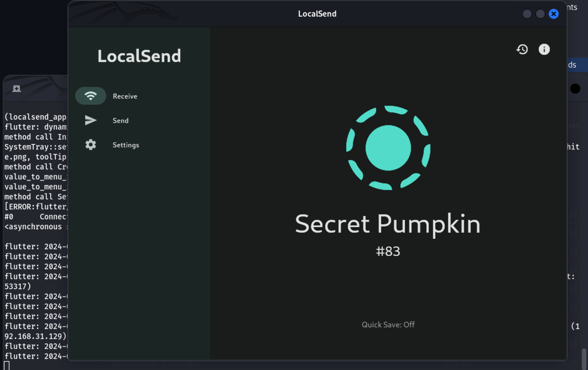
Task: Click the Send paper-plane icon
Action: tap(90, 120)
